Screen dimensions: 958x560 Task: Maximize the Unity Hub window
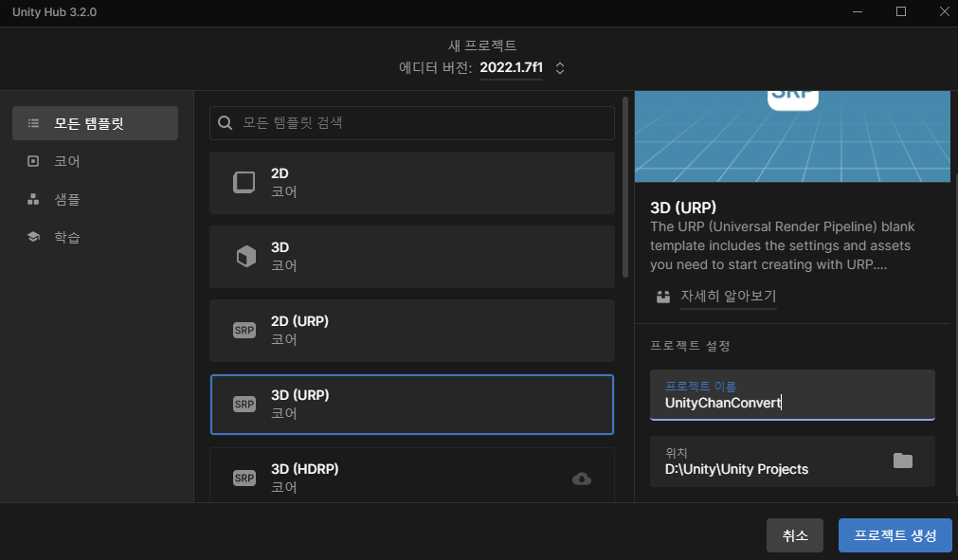click(900, 12)
